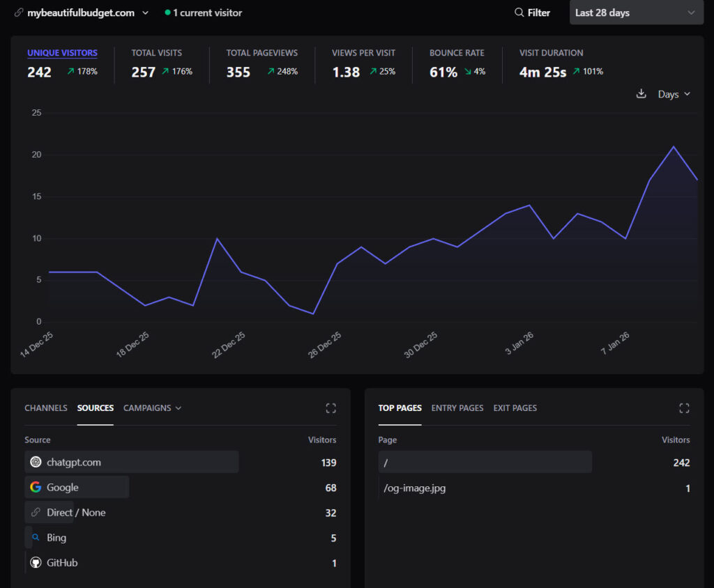714x588 pixels.
Task: Click the download chart export icon
Action: click(x=641, y=93)
